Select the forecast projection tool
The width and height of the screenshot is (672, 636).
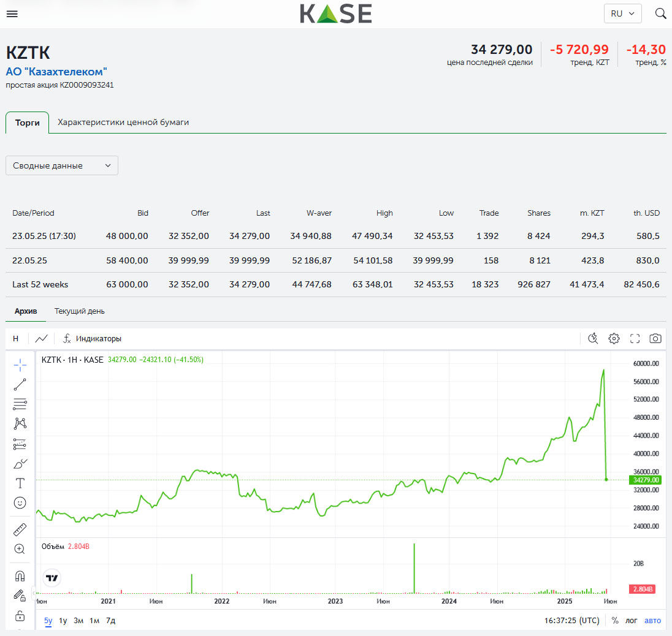click(20, 444)
